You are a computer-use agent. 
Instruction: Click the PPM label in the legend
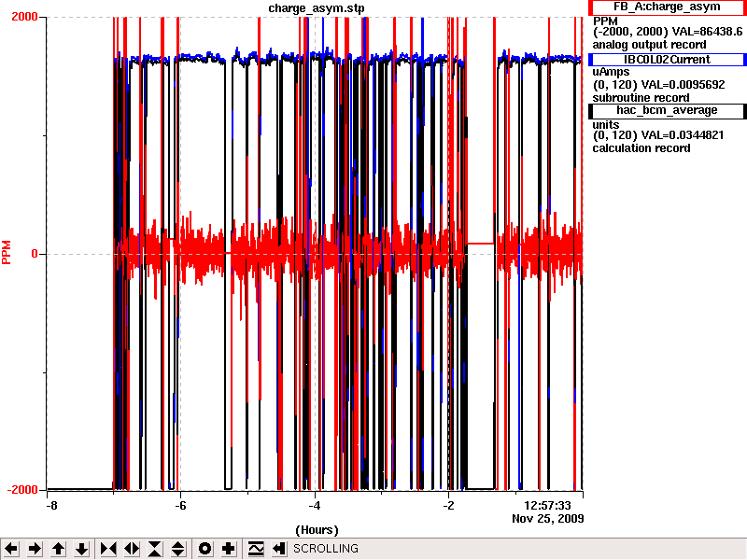605,21
